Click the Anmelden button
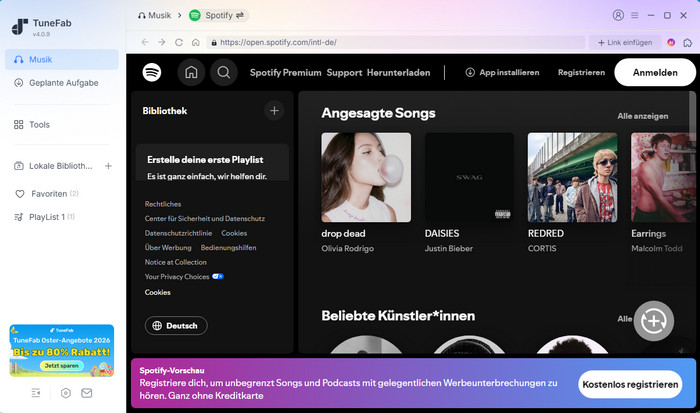Viewport: 700px width, 413px height. pyautogui.click(x=655, y=72)
